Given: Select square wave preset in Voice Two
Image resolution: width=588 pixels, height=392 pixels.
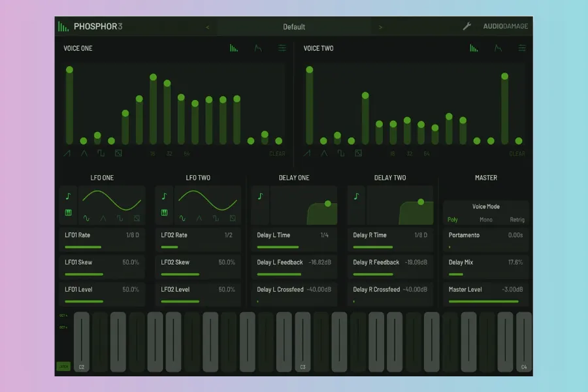Looking at the screenshot, I should pyautogui.click(x=341, y=154).
